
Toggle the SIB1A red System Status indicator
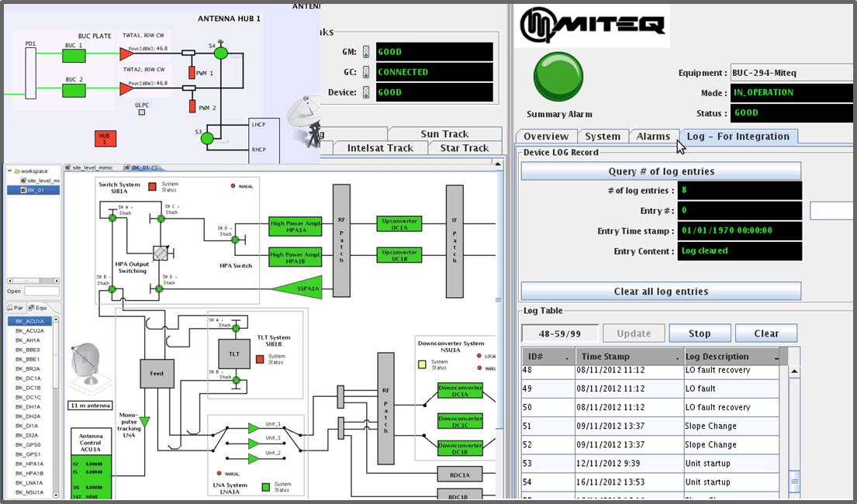point(153,187)
